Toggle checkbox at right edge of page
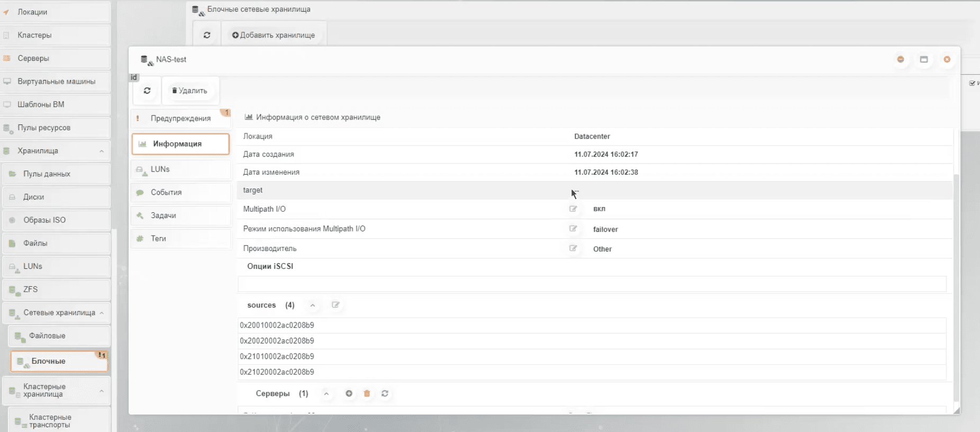The width and height of the screenshot is (980, 432). (x=972, y=83)
